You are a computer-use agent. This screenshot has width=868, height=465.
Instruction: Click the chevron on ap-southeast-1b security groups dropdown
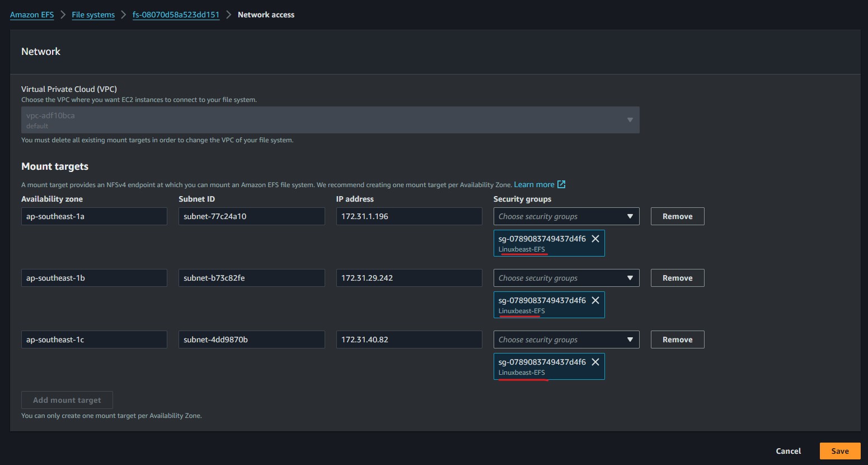click(x=630, y=278)
